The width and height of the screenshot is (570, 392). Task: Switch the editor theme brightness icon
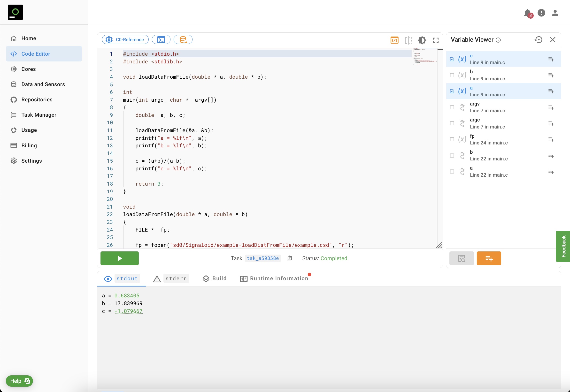(x=422, y=40)
